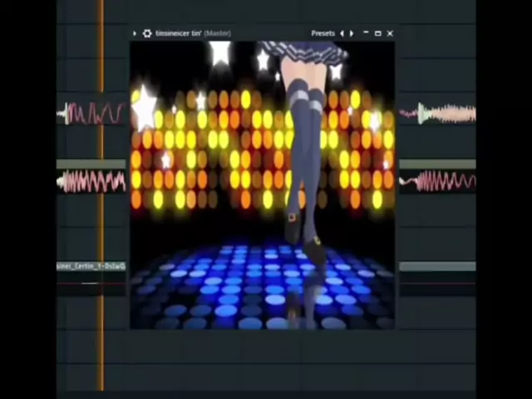The width and height of the screenshot is (532, 399).
Task: Select next preset with right arrow
Action: [x=352, y=33]
